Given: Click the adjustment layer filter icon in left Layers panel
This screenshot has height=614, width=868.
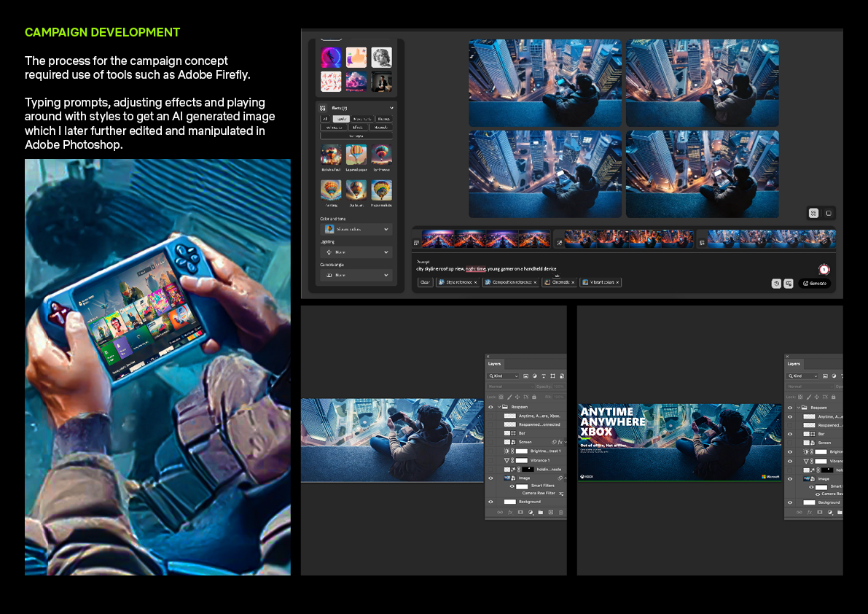Looking at the screenshot, I should click(535, 376).
